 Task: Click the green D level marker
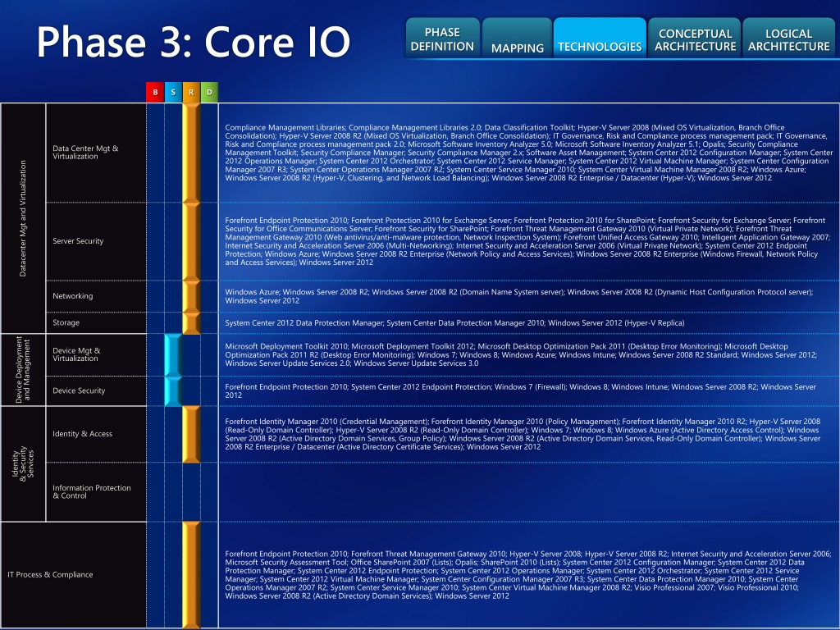209,92
